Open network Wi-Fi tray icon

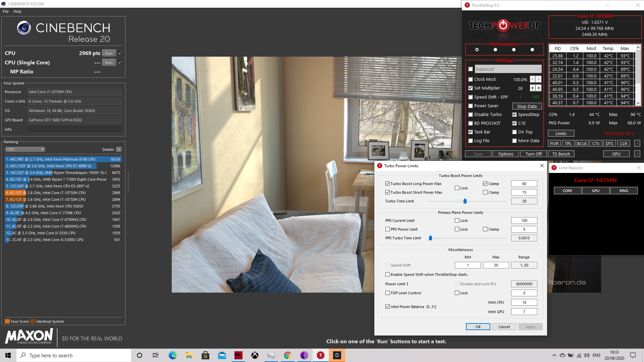click(579, 355)
